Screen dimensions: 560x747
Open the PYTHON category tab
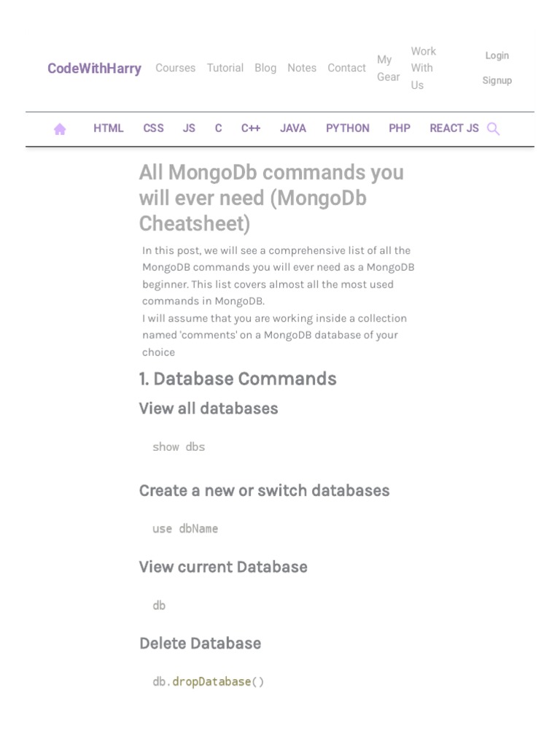click(x=348, y=128)
